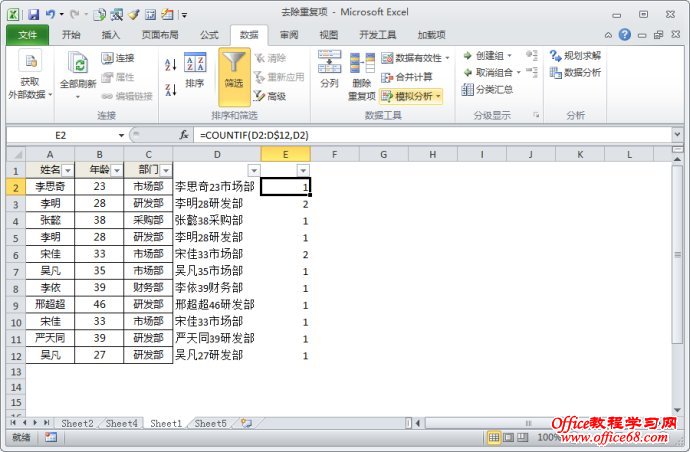Open the File (文件) tab
690x452 pixels.
27,35
